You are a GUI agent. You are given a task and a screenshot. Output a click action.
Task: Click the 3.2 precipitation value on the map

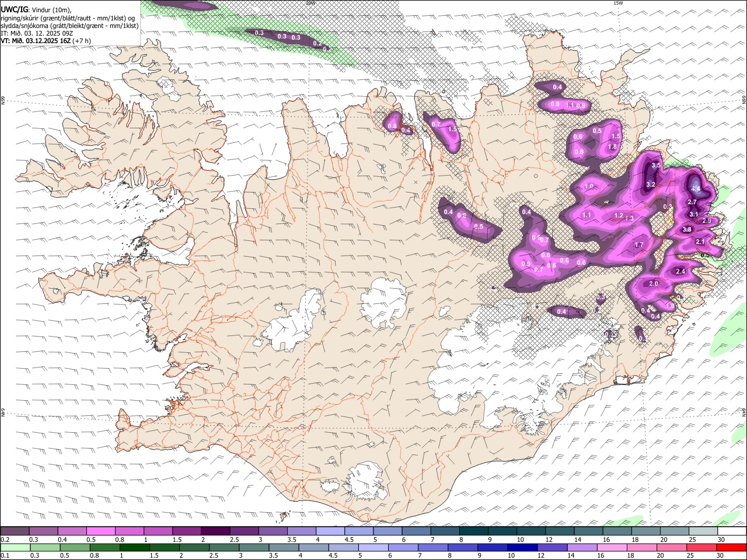point(651,184)
